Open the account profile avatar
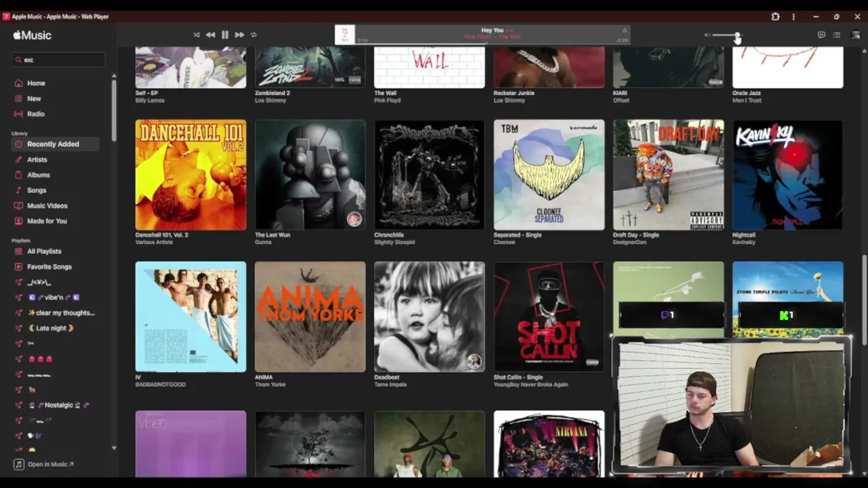Screen dimensions: 868x488 [855, 35]
